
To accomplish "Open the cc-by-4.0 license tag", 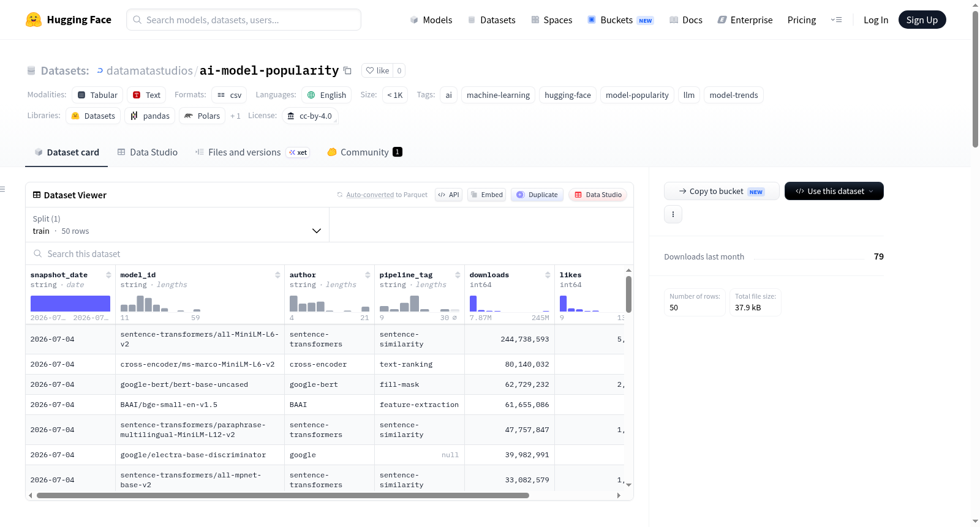I will 310,116.
